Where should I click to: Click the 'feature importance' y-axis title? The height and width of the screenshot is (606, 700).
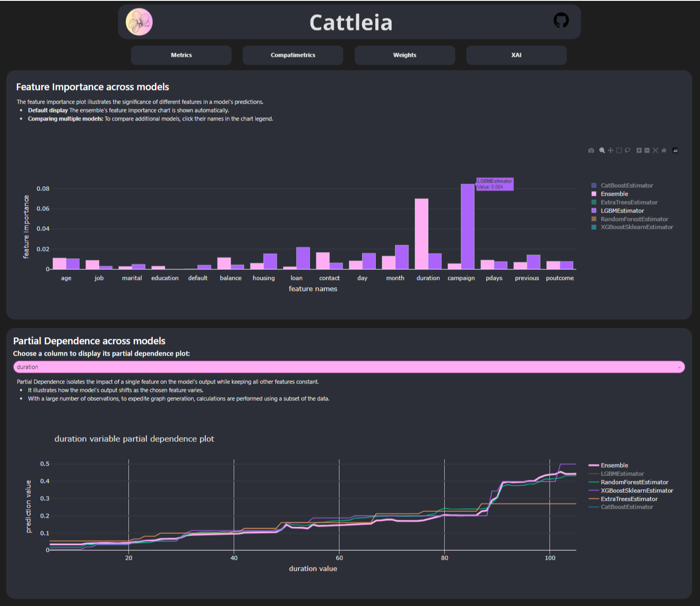26,227
